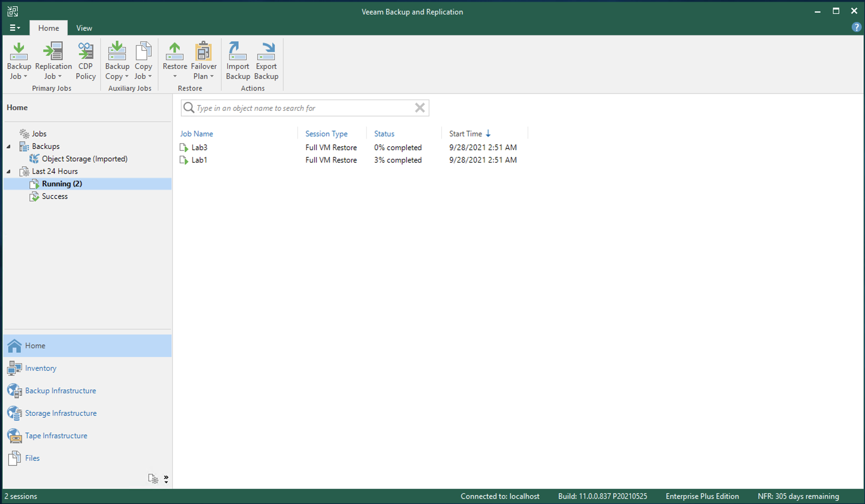This screenshot has height=504, width=865.
Task: Click the Tape Infrastructure icon
Action: click(14, 436)
